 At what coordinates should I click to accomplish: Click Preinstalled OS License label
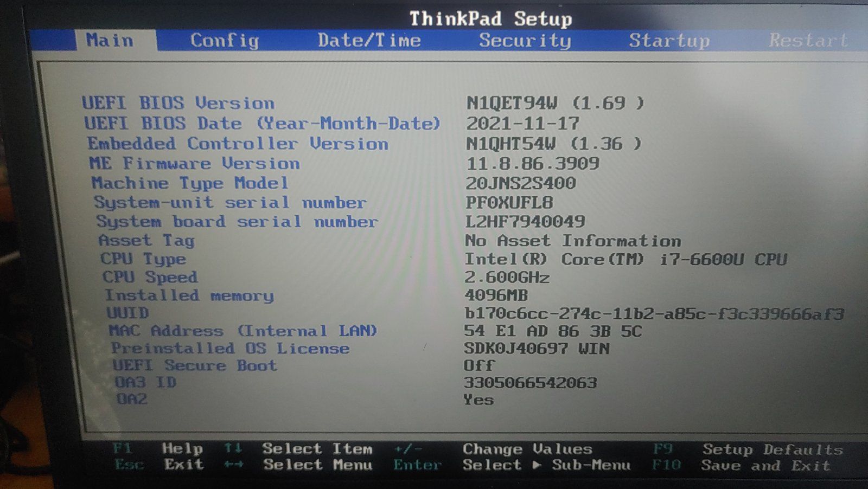tap(230, 348)
